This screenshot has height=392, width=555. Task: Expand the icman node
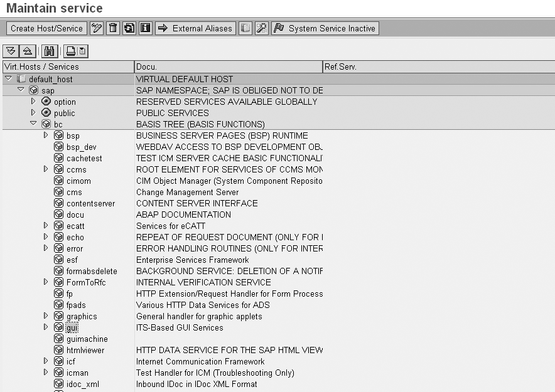pos(46,373)
